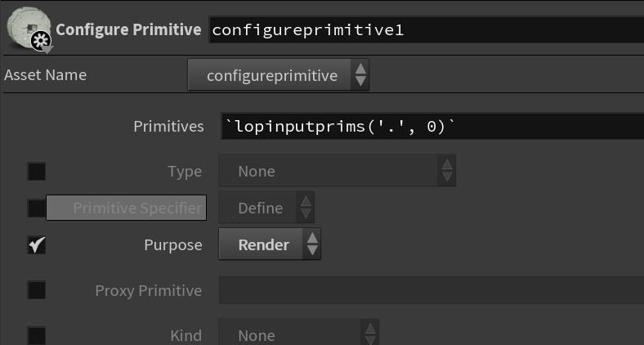Click the Primitives parameter label
This screenshot has width=644, height=345.
[168, 126]
